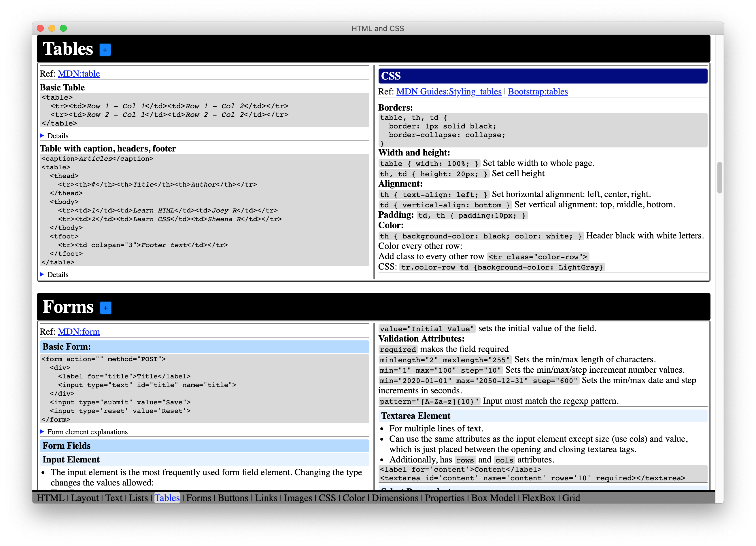This screenshot has width=756, height=546.
Task: Expand Details under Table with caption section
Action: 54,274
